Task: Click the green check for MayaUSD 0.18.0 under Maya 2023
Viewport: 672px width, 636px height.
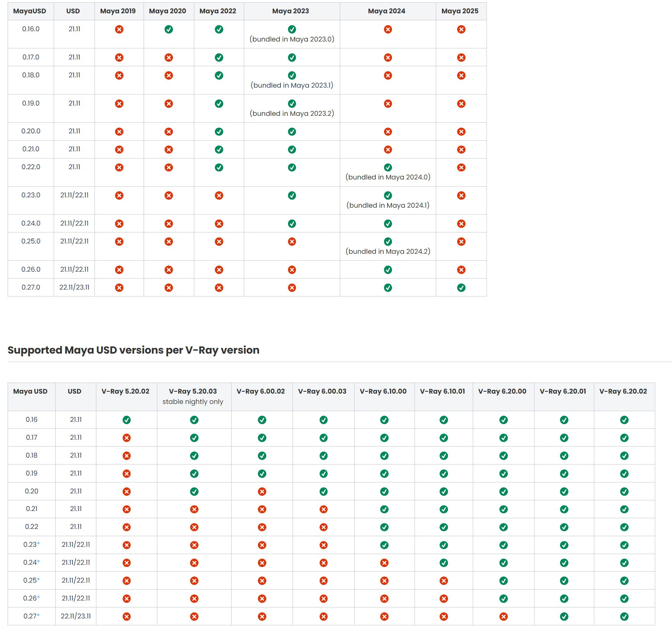Action: click(x=292, y=75)
